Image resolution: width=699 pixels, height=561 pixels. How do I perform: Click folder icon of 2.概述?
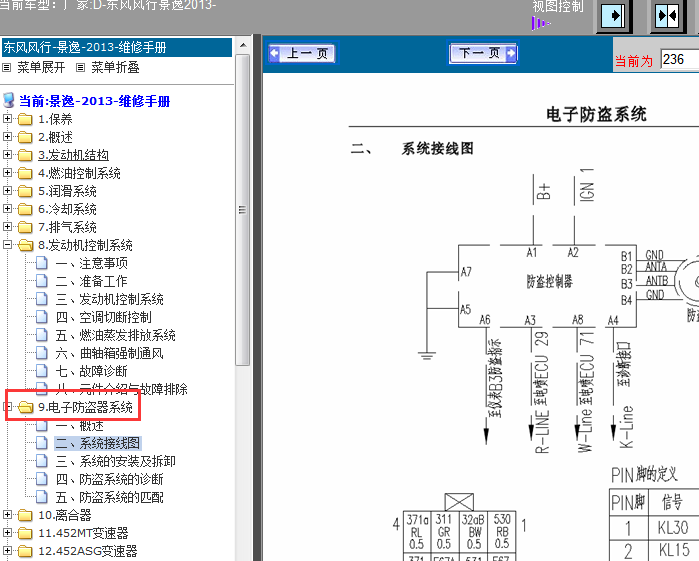pyautogui.click(x=25, y=137)
